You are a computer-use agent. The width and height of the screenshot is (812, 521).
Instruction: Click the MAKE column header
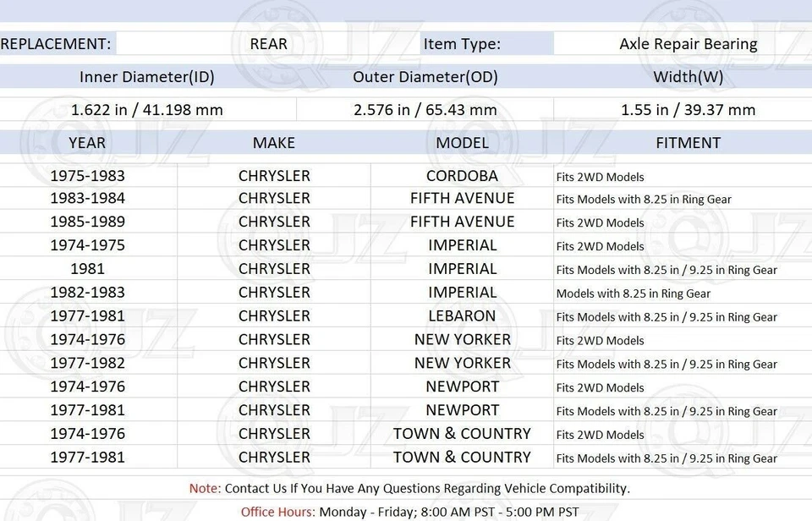pyautogui.click(x=273, y=142)
